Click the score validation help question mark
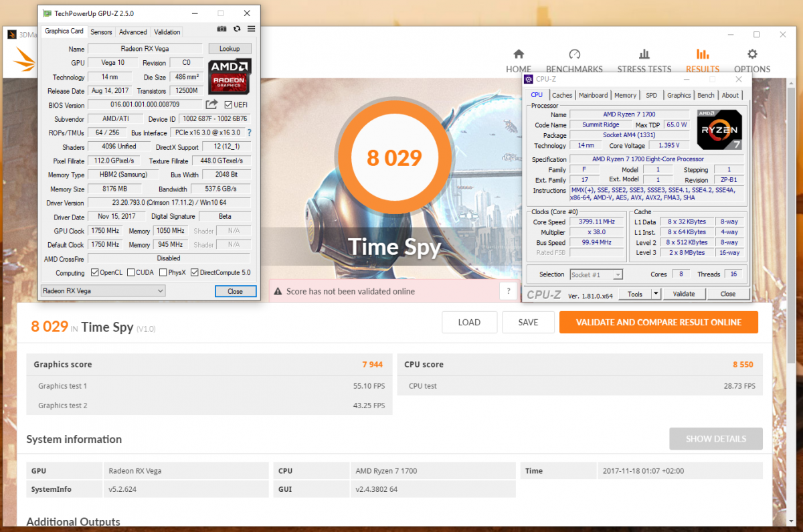This screenshot has height=532, width=803. 509,291
